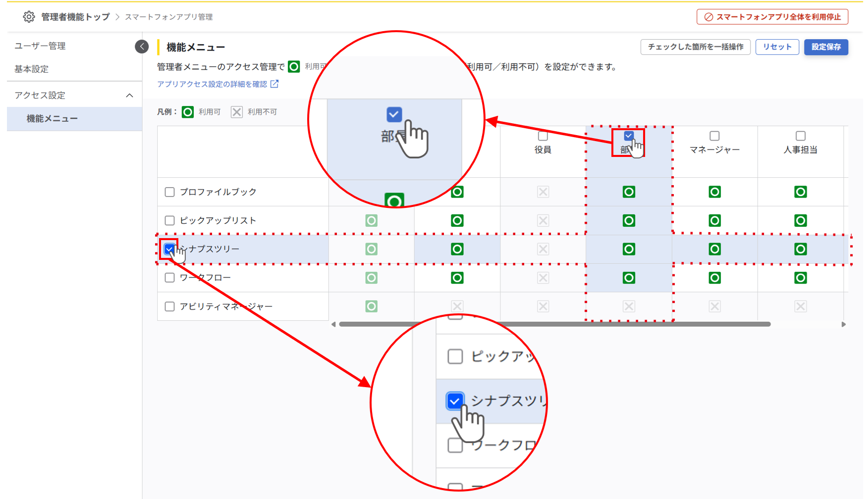
Task: Check the ワークフロー row checkbox
Action: click(x=169, y=277)
